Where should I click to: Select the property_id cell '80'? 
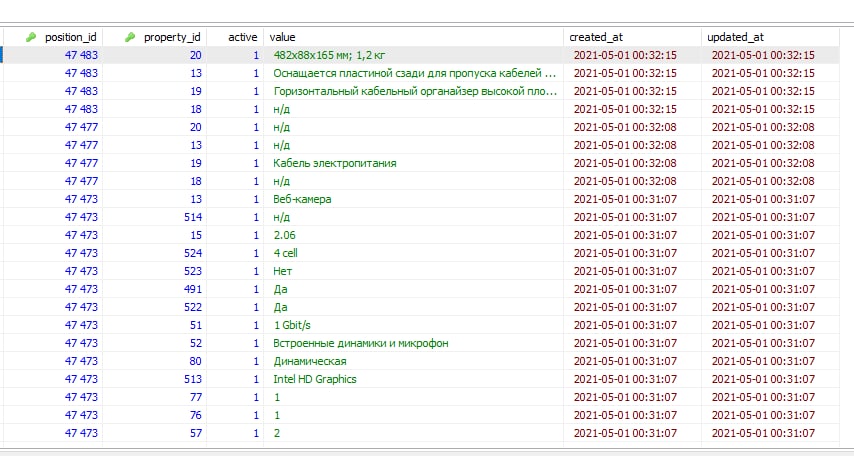point(154,361)
